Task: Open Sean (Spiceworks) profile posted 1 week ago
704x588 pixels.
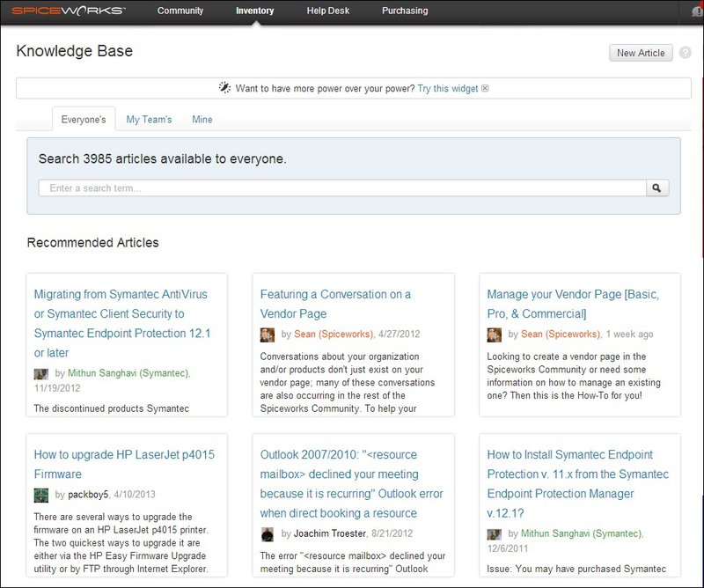Action: tap(561, 334)
